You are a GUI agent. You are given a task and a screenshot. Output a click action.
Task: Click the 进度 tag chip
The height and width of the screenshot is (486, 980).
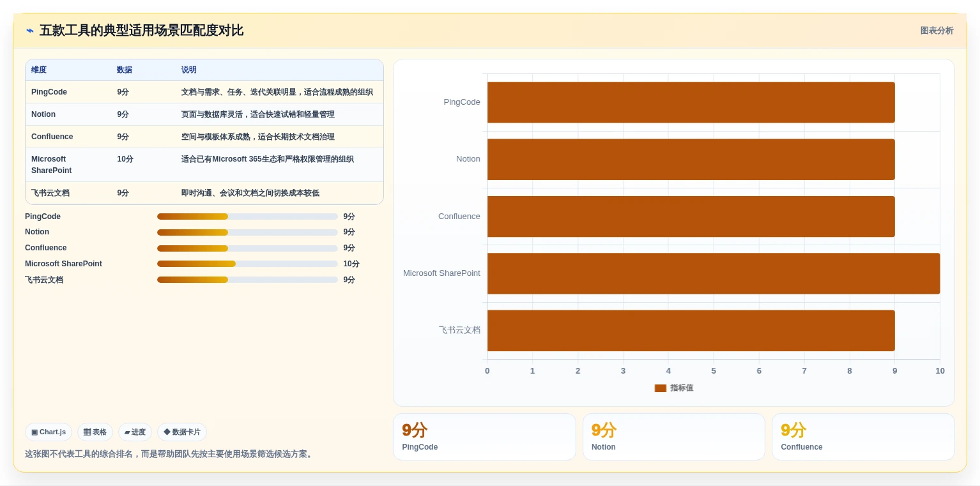click(135, 432)
